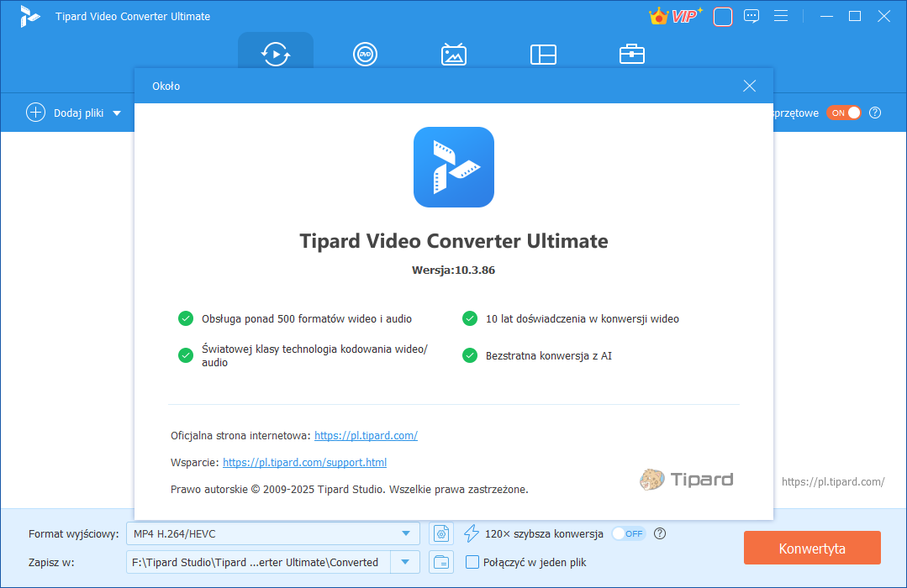Image resolution: width=907 pixels, height=588 pixels.
Task: Click the red rounded square icon in title bar
Action: pyautogui.click(x=722, y=16)
